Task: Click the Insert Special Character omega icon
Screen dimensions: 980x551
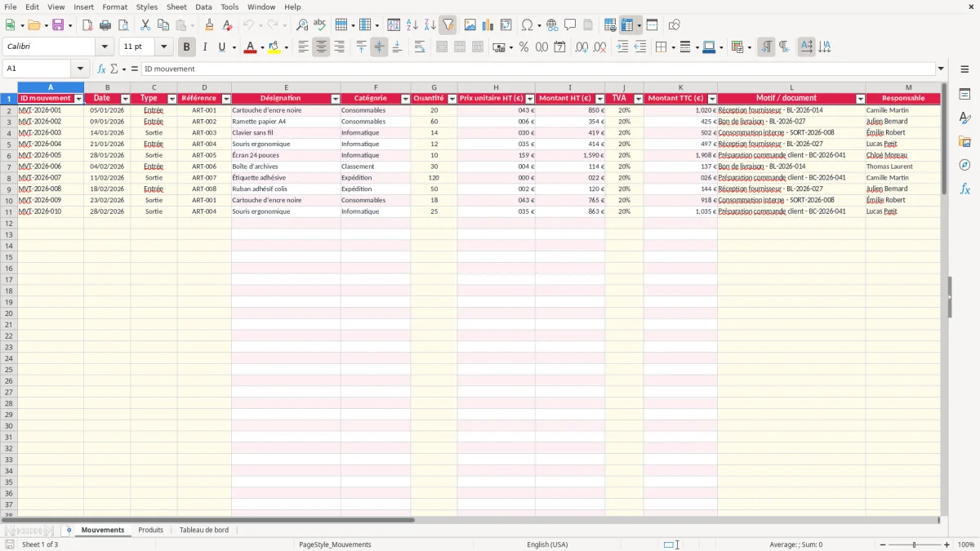Action: [527, 25]
